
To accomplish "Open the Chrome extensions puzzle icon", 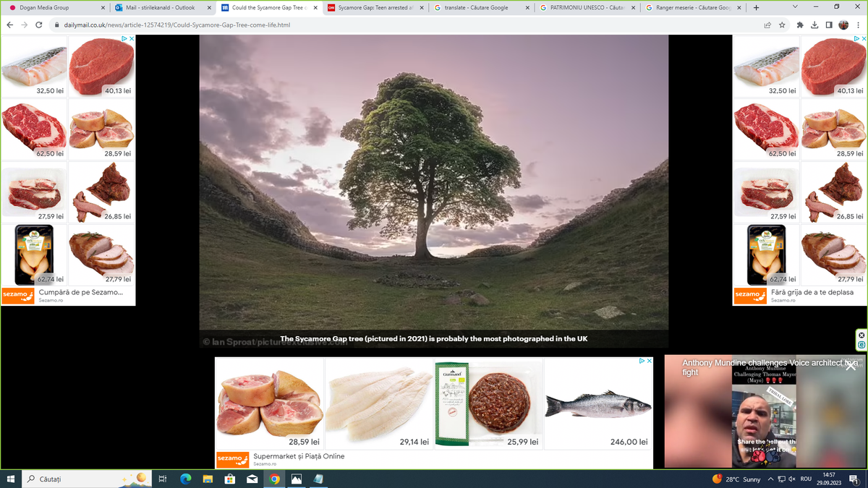I will point(800,25).
